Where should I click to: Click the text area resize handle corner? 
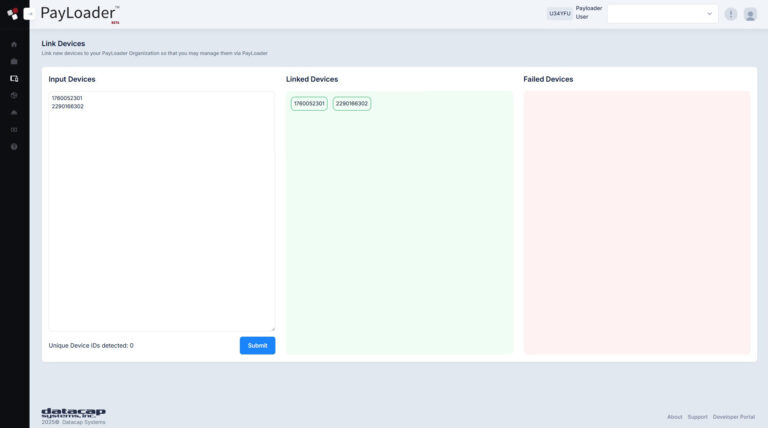tap(273, 329)
